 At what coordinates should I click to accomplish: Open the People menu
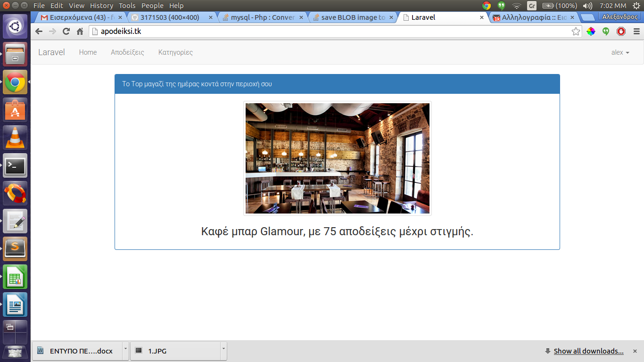pyautogui.click(x=152, y=6)
